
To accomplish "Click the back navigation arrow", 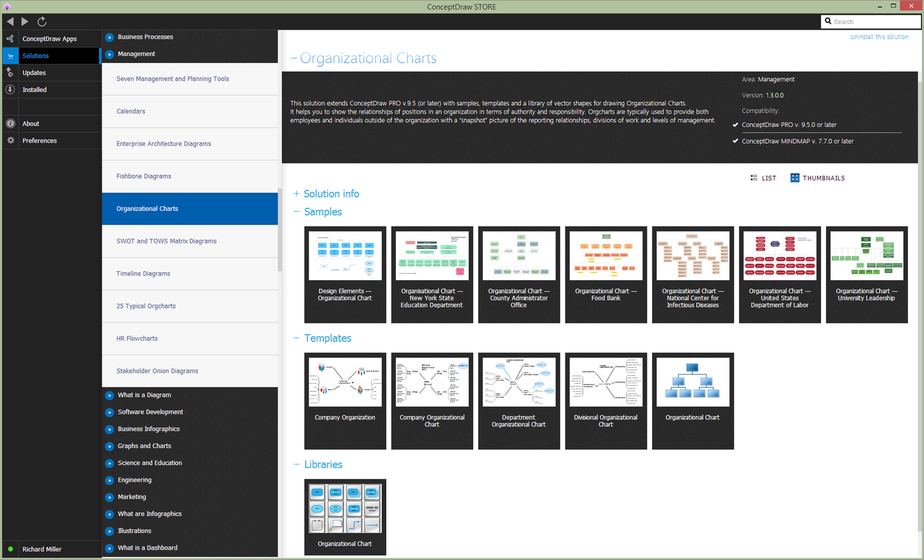I will (x=10, y=22).
